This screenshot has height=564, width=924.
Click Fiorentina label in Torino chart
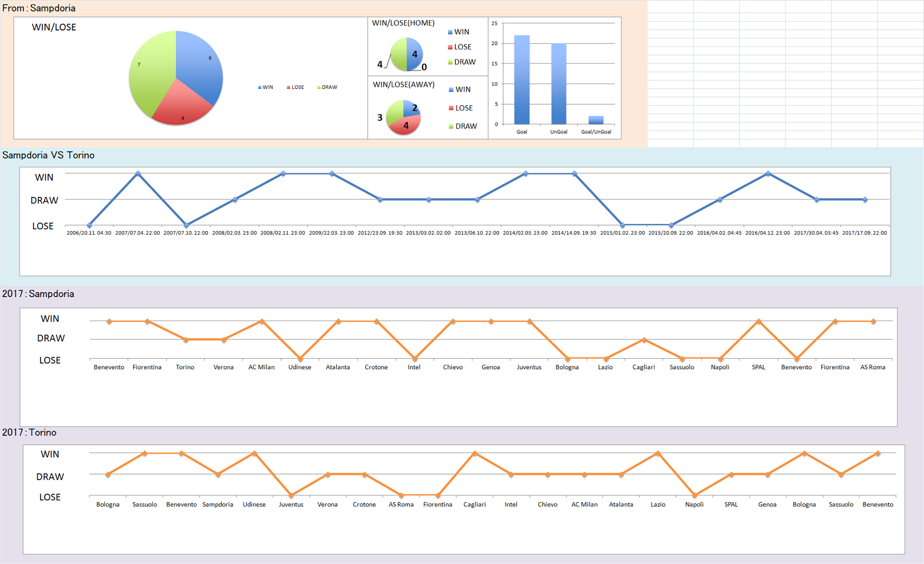pyautogui.click(x=438, y=504)
